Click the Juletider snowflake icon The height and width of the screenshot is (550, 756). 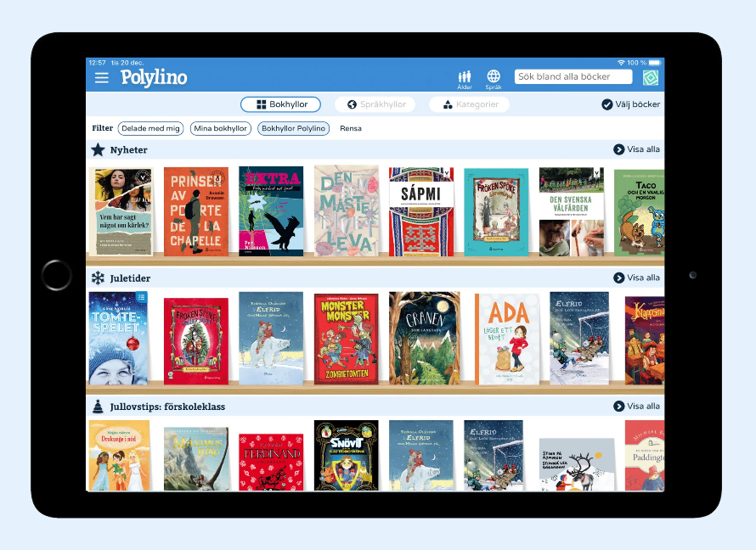[98, 278]
